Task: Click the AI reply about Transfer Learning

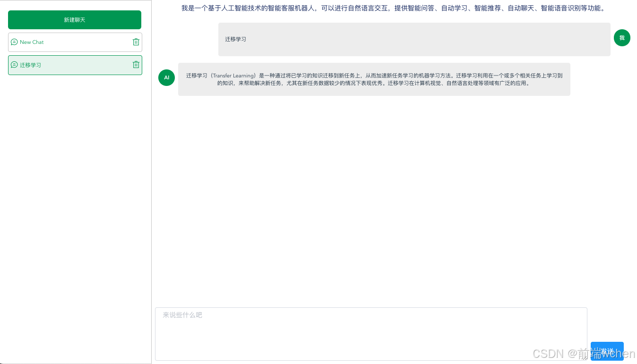Action: pos(374,79)
